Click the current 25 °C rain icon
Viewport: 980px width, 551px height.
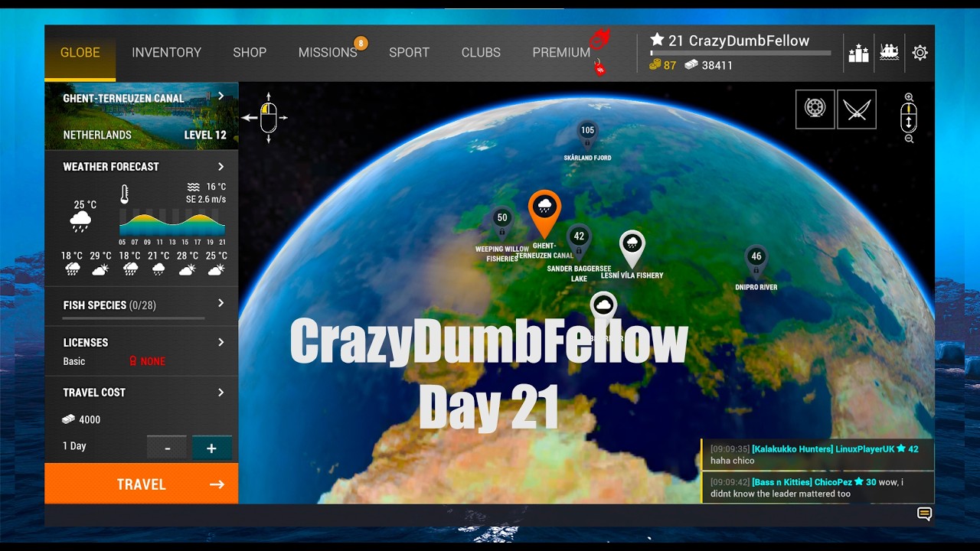point(80,223)
